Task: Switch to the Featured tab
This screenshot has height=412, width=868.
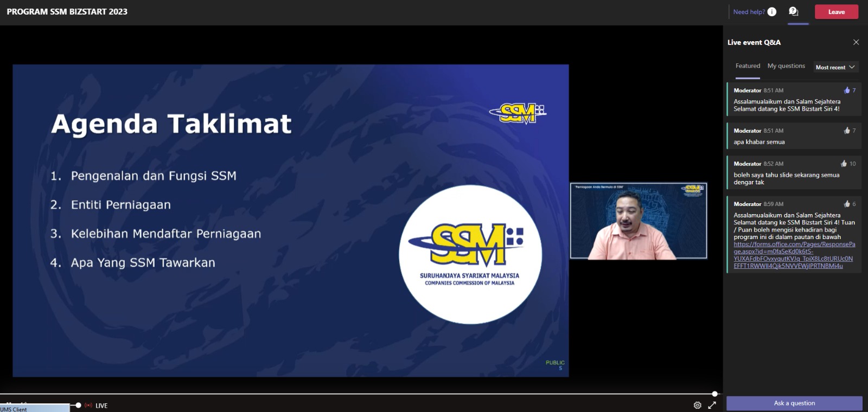Action: [x=748, y=66]
